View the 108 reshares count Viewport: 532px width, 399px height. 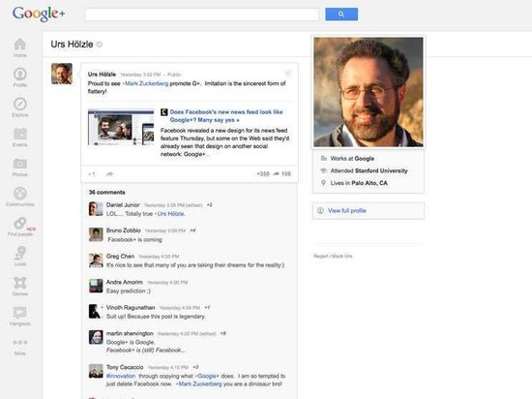(282, 174)
